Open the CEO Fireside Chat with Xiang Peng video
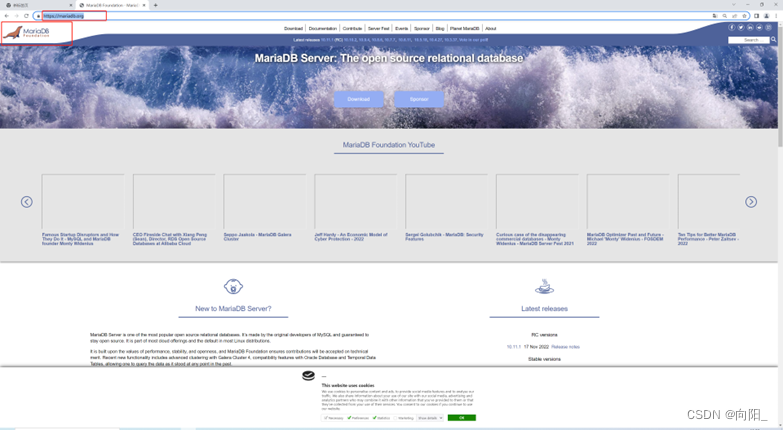Screen dimensions: 783x430 pos(174,202)
